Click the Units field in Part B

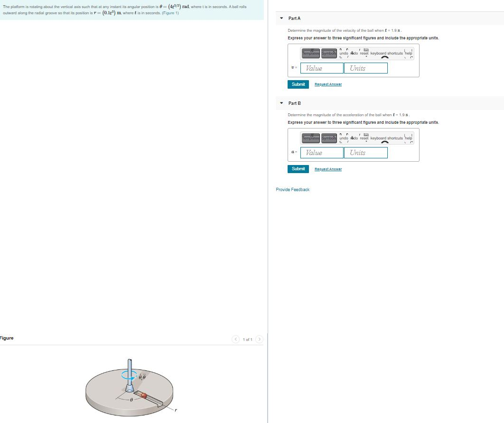pyautogui.click(x=365, y=152)
